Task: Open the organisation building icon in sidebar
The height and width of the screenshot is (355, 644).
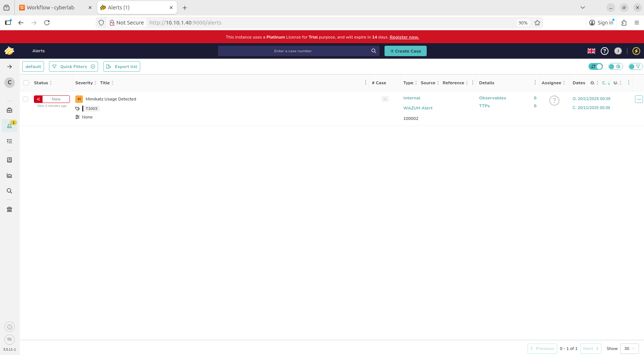Action: 9,209
